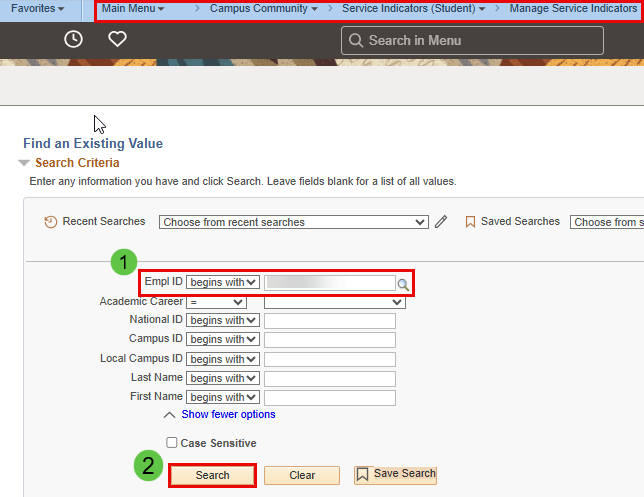Viewport: 644px width, 497px height.
Task: Open the Main Menu breadcrumb
Action: [133, 8]
